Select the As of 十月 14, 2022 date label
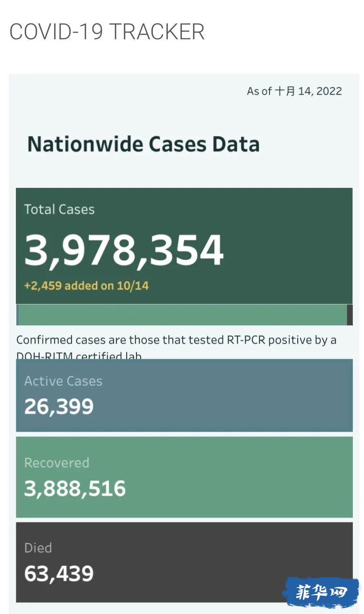The width and height of the screenshot is (364, 614). tap(294, 91)
